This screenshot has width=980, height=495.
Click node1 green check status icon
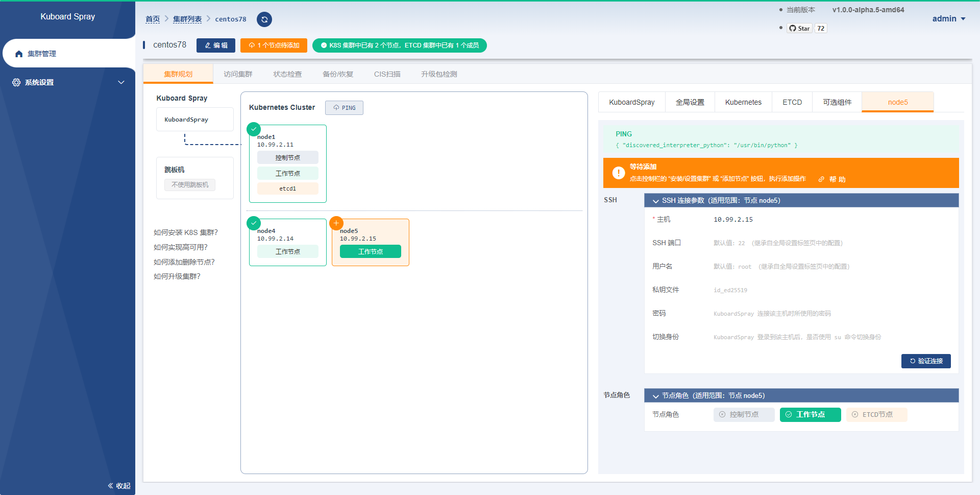(x=254, y=129)
